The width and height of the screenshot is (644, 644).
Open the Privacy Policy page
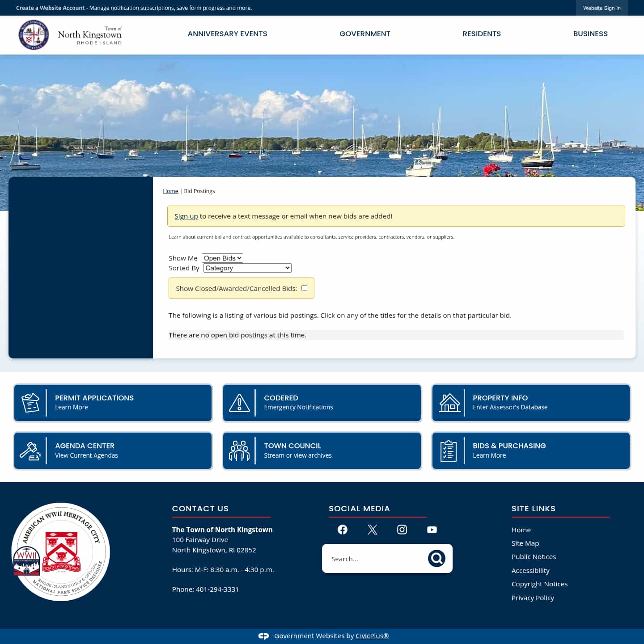click(533, 598)
